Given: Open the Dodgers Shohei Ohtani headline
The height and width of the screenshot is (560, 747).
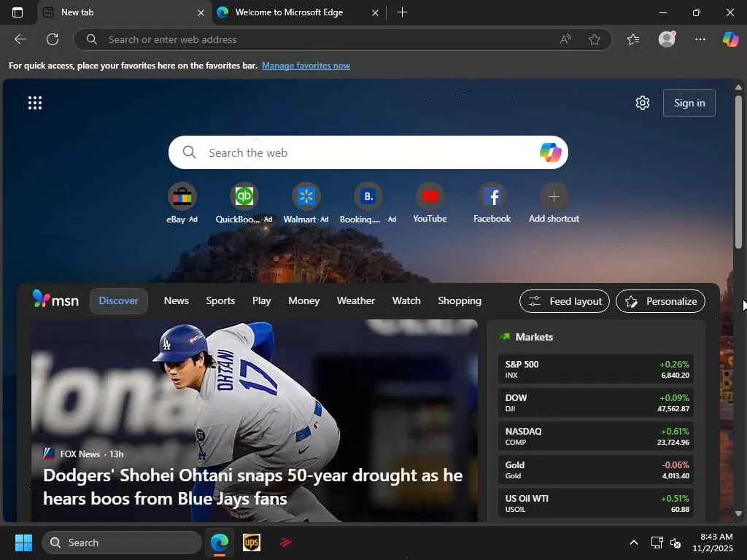Looking at the screenshot, I should click(x=252, y=486).
